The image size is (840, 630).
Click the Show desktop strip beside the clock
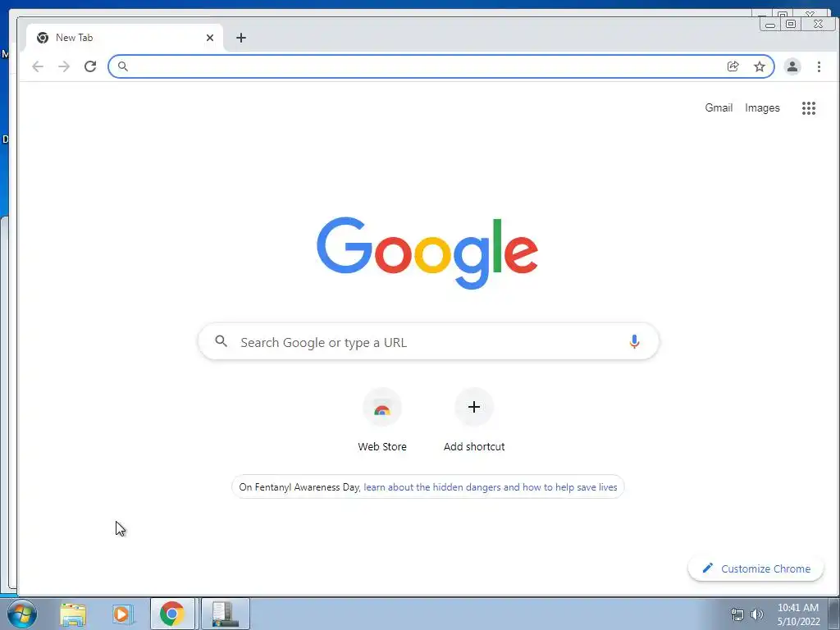(834, 614)
